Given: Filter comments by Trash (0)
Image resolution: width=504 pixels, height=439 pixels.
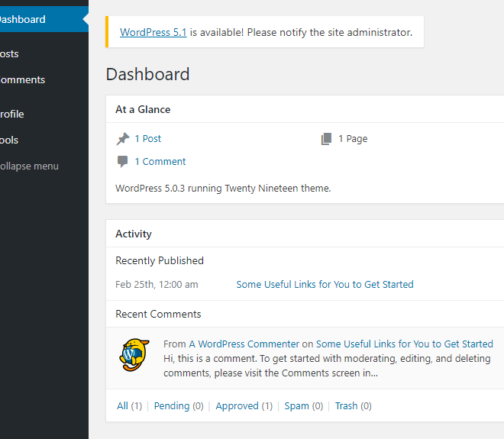Looking at the screenshot, I should point(354,406).
